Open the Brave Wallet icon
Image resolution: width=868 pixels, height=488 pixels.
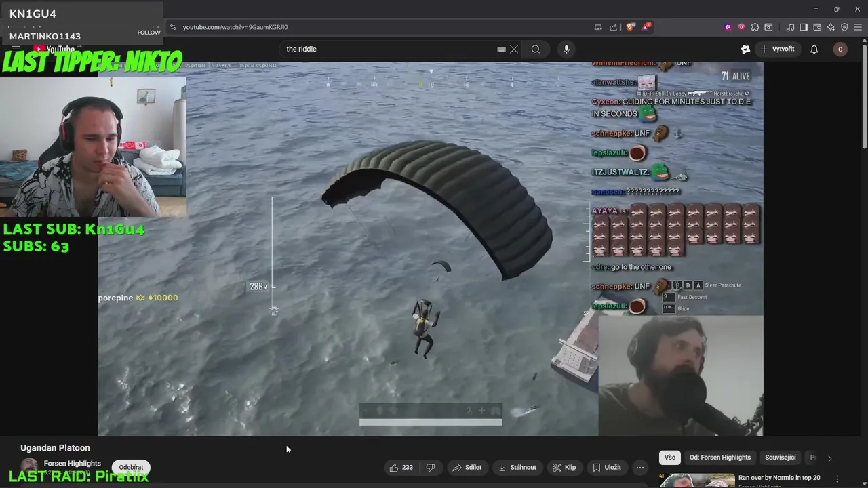click(x=817, y=27)
